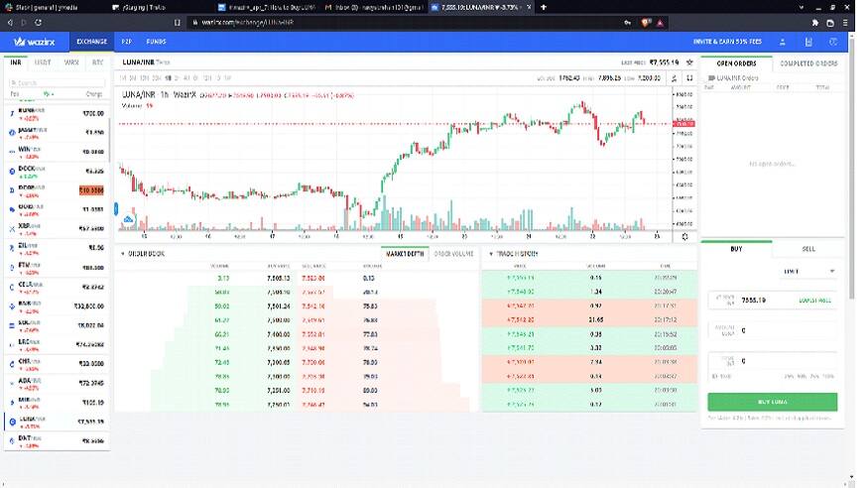This screenshot has height=488, width=868.
Task: Toggle the LUNA/INR Orders filter checkbox
Action: coord(711,78)
